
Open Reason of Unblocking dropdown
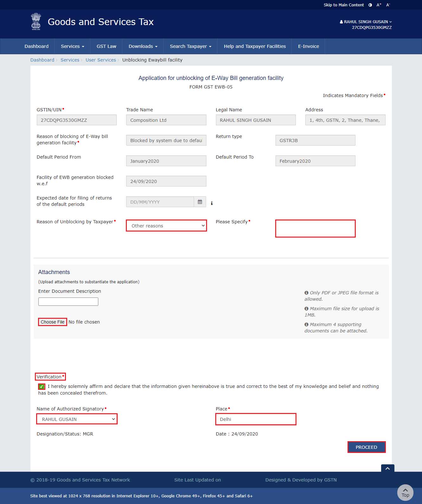click(x=166, y=226)
